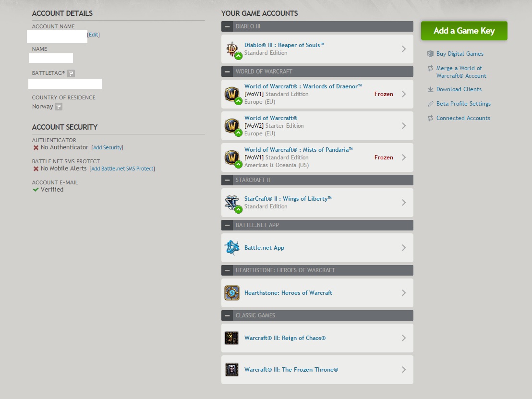Click the No Authenticator status text
532x399 pixels.
(64, 147)
